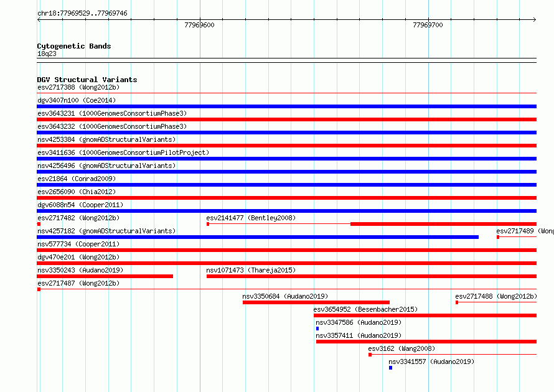This screenshot has height=392, width=554.
Task: Open esv2141477 (Bentley2008) label
Action: click(251, 218)
